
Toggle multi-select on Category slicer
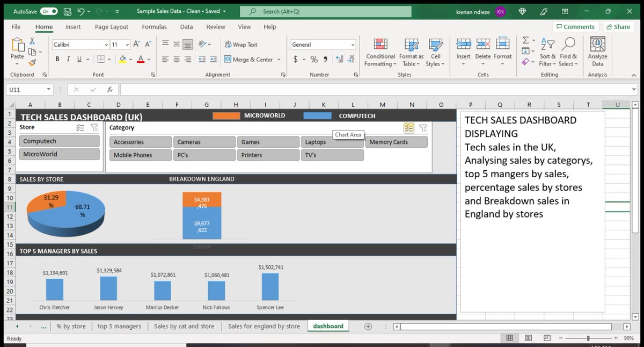coord(409,127)
